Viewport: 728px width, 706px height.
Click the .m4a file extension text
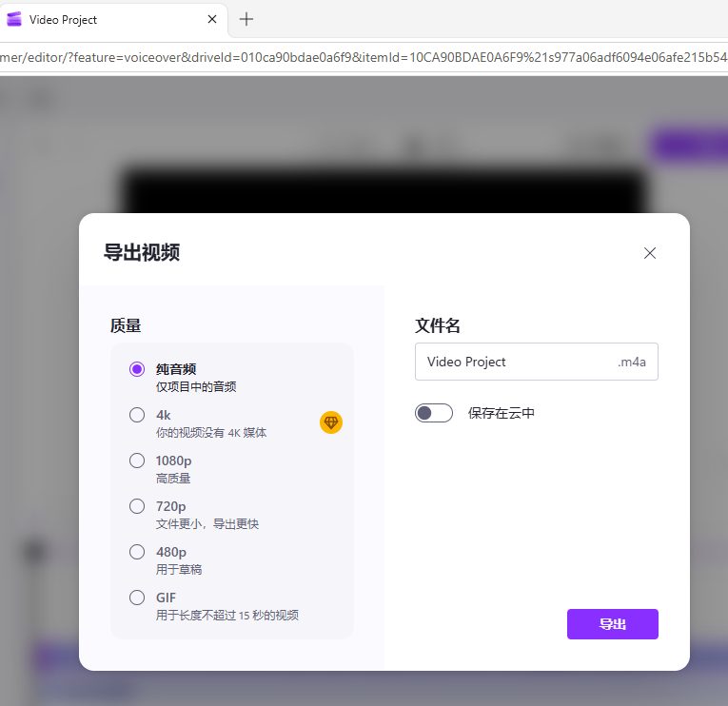632,363
